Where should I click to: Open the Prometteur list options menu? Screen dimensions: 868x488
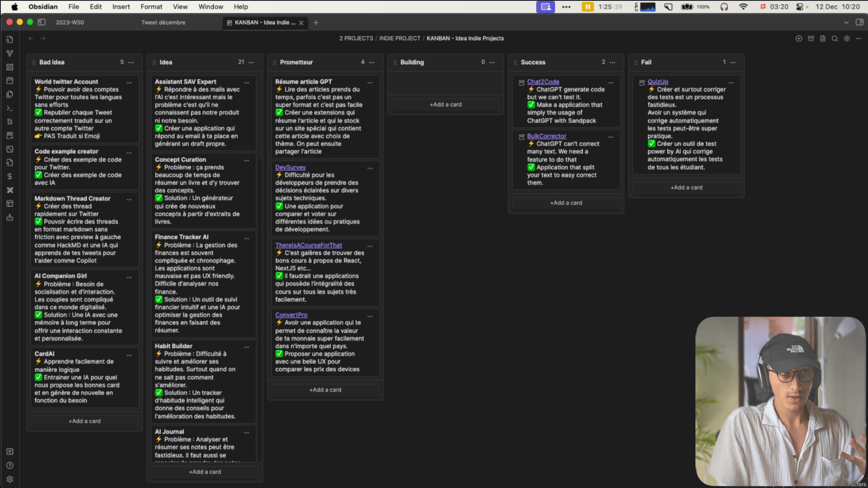pos(372,62)
